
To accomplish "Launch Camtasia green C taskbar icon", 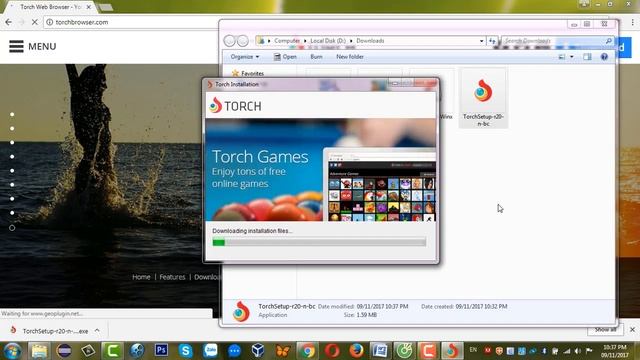I will click(x=112, y=351).
